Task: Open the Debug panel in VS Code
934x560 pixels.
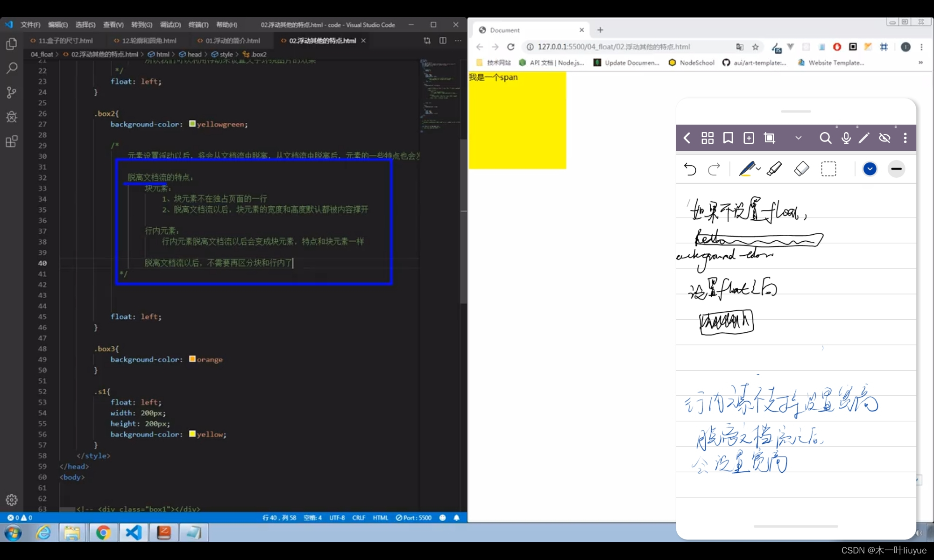Action: pyautogui.click(x=12, y=117)
